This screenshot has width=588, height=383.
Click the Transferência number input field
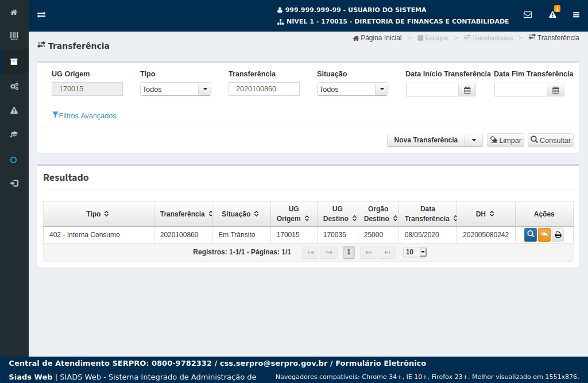pyautogui.click(x=264, y=89)
